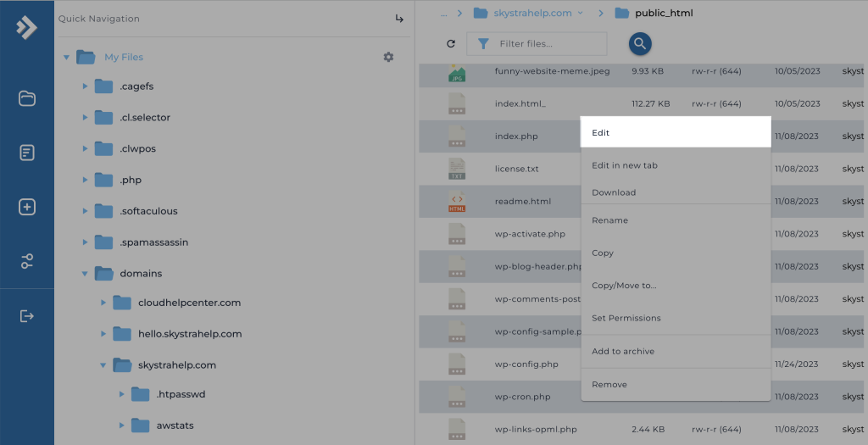Expand the cloudhelpcenter.com folder node
Screen dimensions: 868x445
[103, 303]
